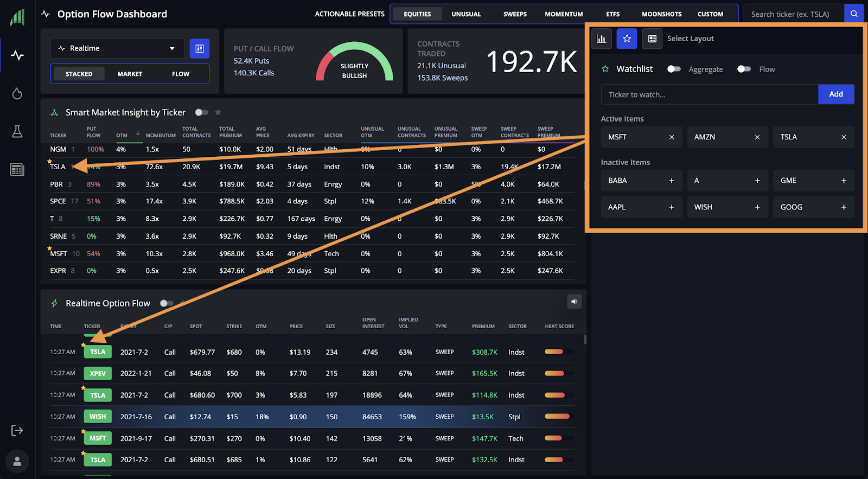Add WISH via its plus icon
Image resolution: width=868 pixels, height=479 pixels.
tap(757, 207)
